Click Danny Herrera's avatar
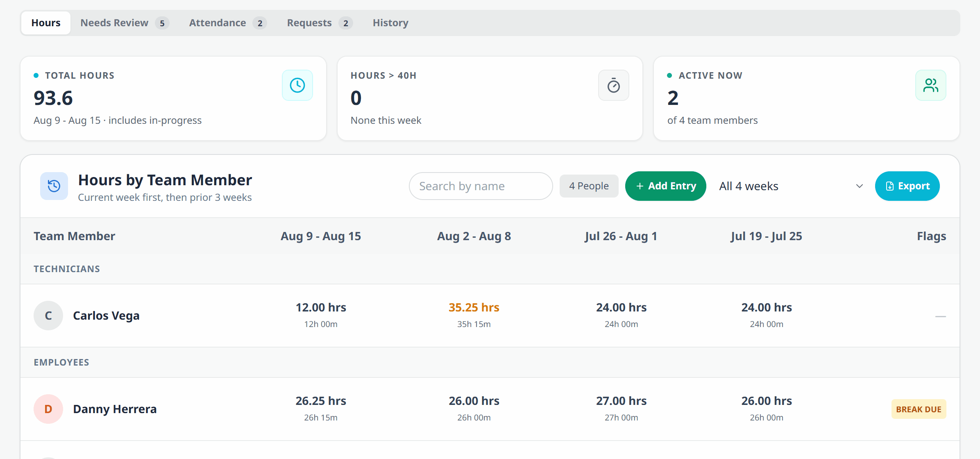The width and height of the screenshot is (980, 459). point(48,409)
